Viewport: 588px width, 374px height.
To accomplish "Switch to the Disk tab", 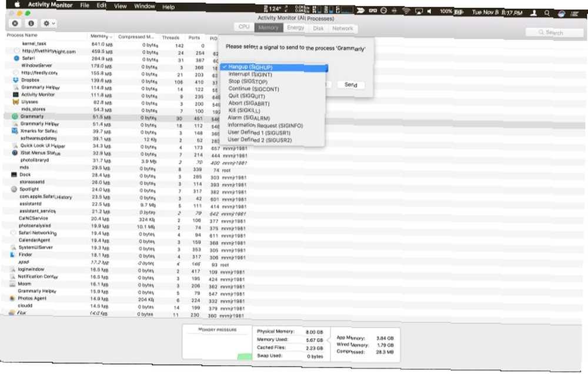I will [318, 28].
